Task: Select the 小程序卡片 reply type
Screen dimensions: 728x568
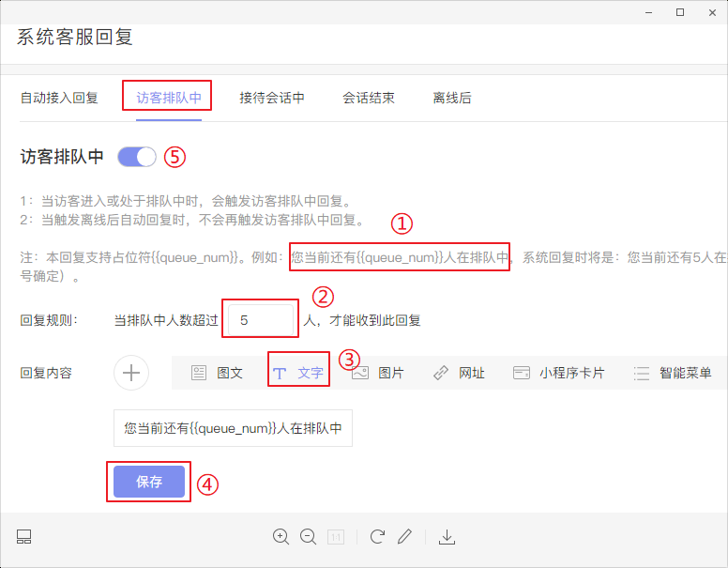Action: pyautogui.click(x=558, y=373)
